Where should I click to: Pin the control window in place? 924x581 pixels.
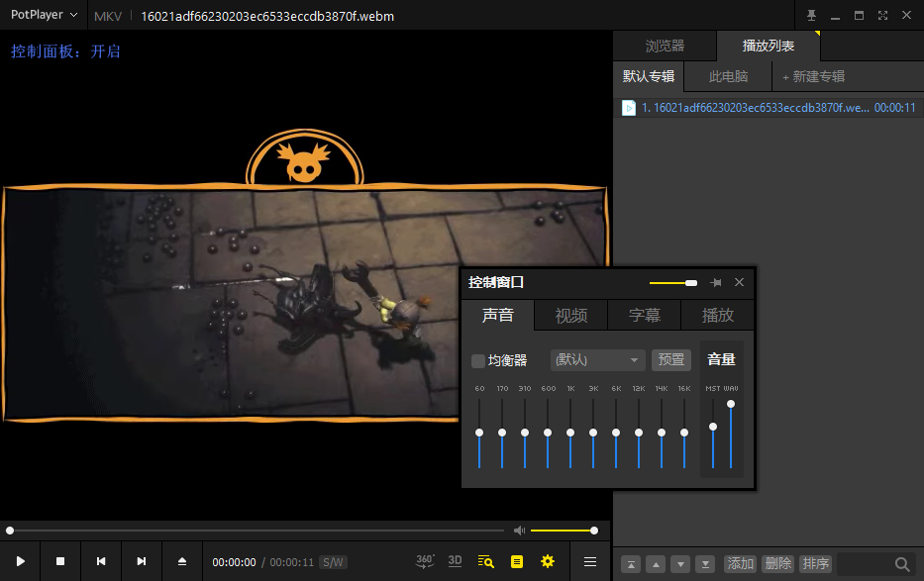pyautogui.click(x=715, y=282)
